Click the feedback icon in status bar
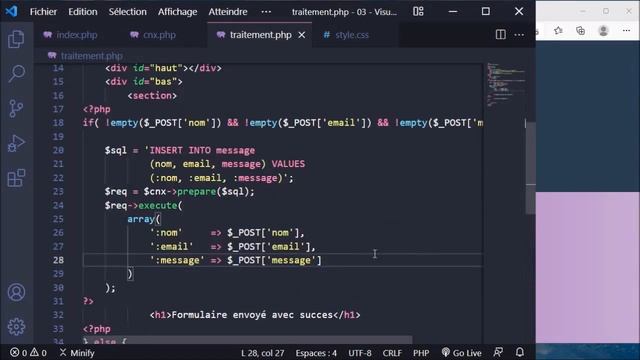Viewport: 640px width, 360px height. tap(498, 352)
